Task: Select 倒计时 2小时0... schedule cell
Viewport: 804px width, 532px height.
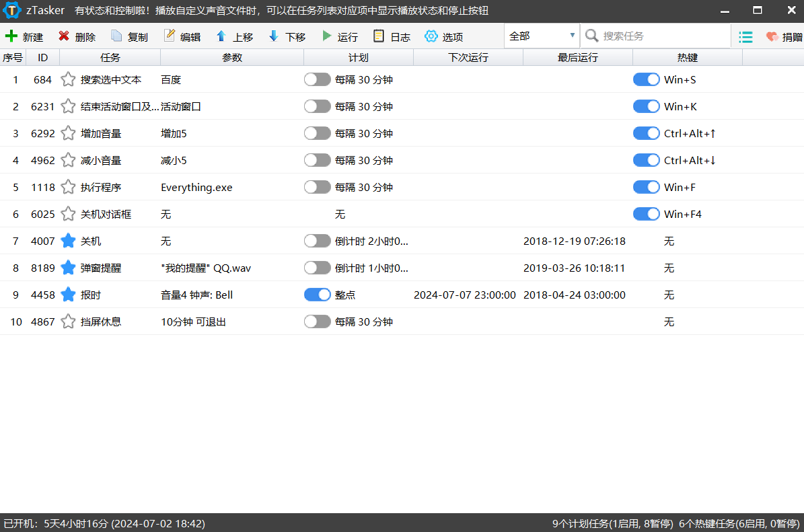Action: 371,241
